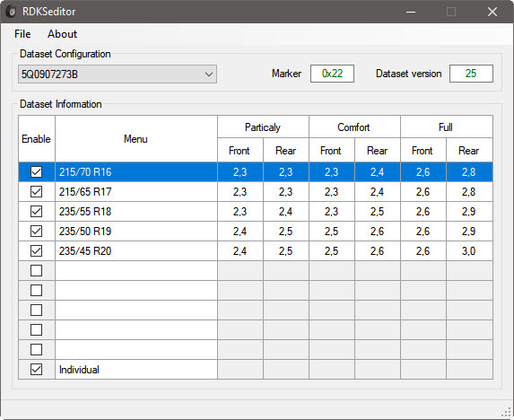Click the 3,0 Full Rear value for 235/45 R20
The height and width of the screenshot is (420, 514).
[x=469, y=251]
